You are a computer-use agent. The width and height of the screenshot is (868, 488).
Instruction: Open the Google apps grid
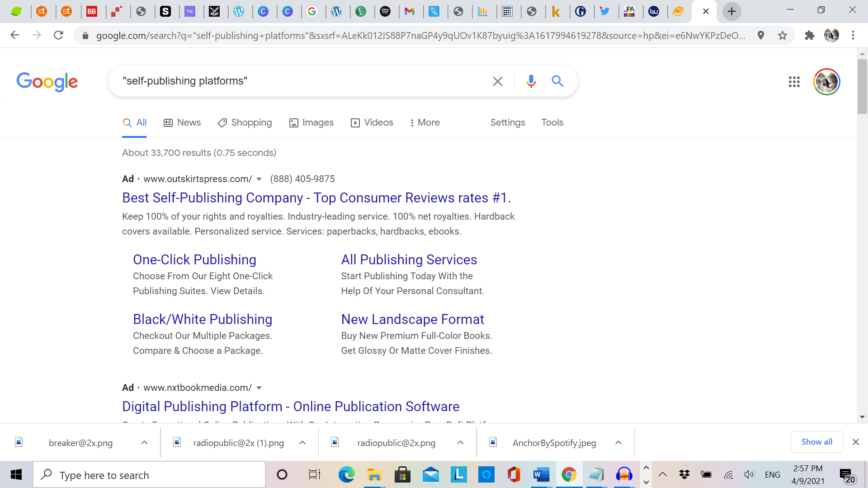794,82
